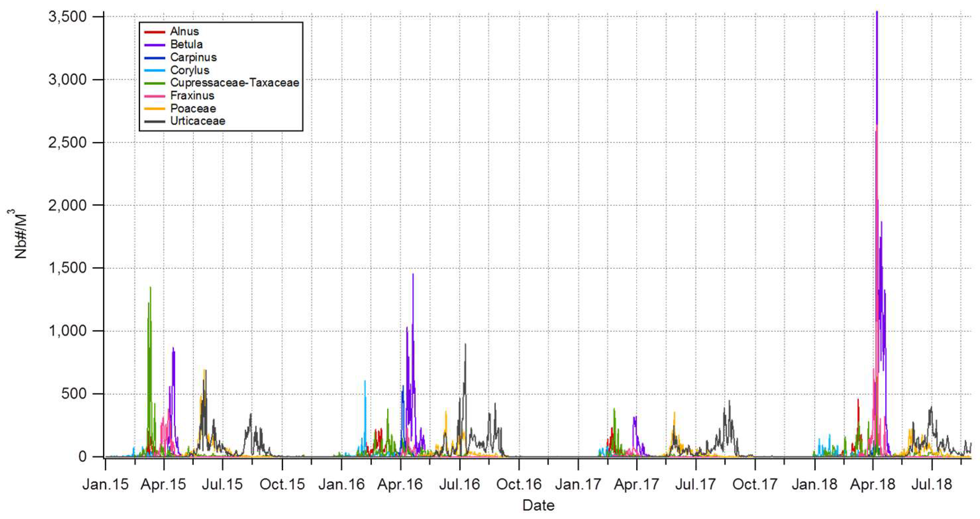
Task: Click the pink Fraxinus legend swatch
Action: [155, 96]
